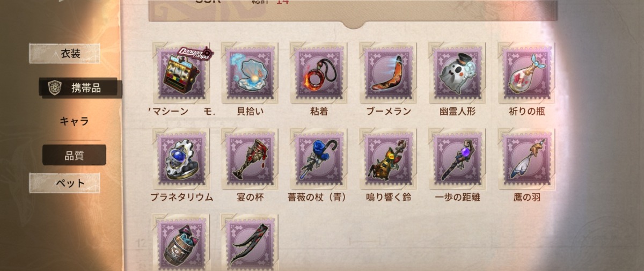Select the dark curved thorn blade accessory
The height and width of the screenshot is (271, 644).
coord(250,243)
